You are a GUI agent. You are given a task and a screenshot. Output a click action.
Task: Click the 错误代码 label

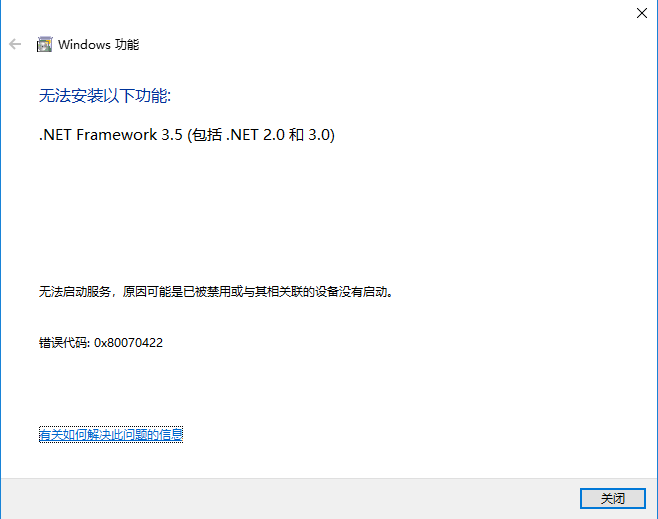pyautogui.click(x=64, y=343)
